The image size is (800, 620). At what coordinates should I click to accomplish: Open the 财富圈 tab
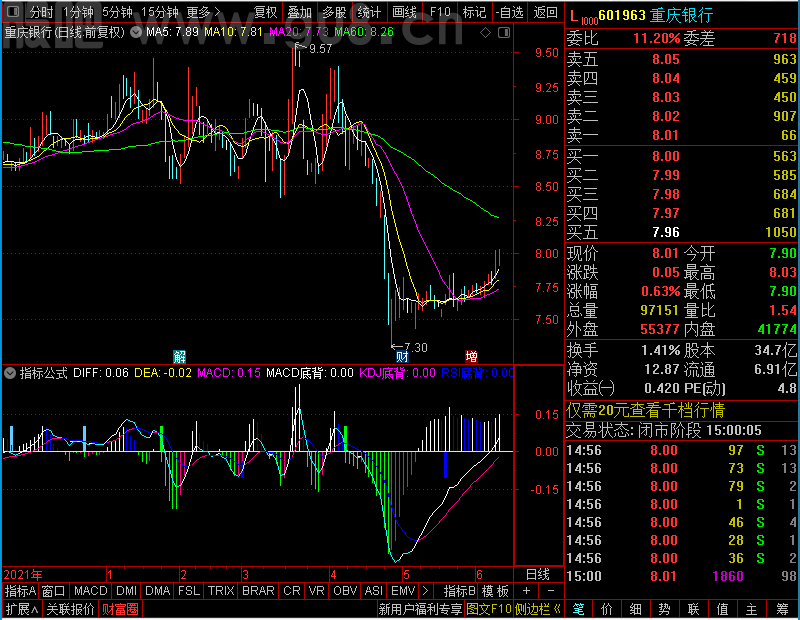[x=120, y=609]
